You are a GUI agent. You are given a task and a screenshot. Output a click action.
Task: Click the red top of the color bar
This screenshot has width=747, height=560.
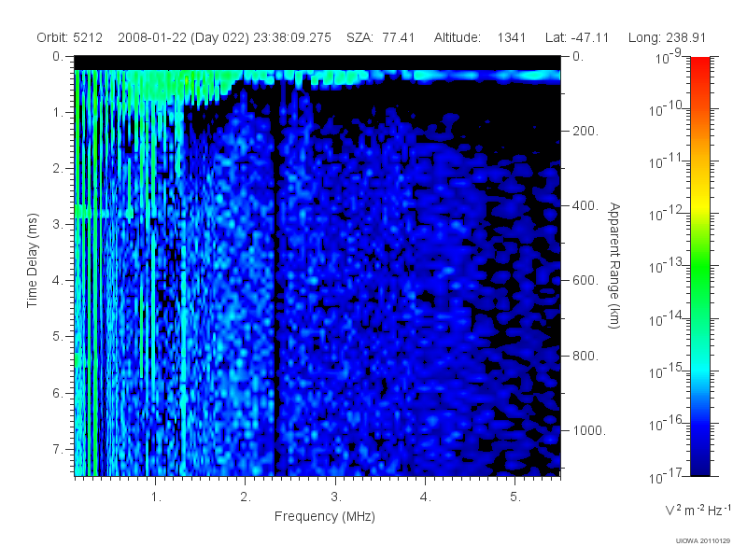[700, 64]
